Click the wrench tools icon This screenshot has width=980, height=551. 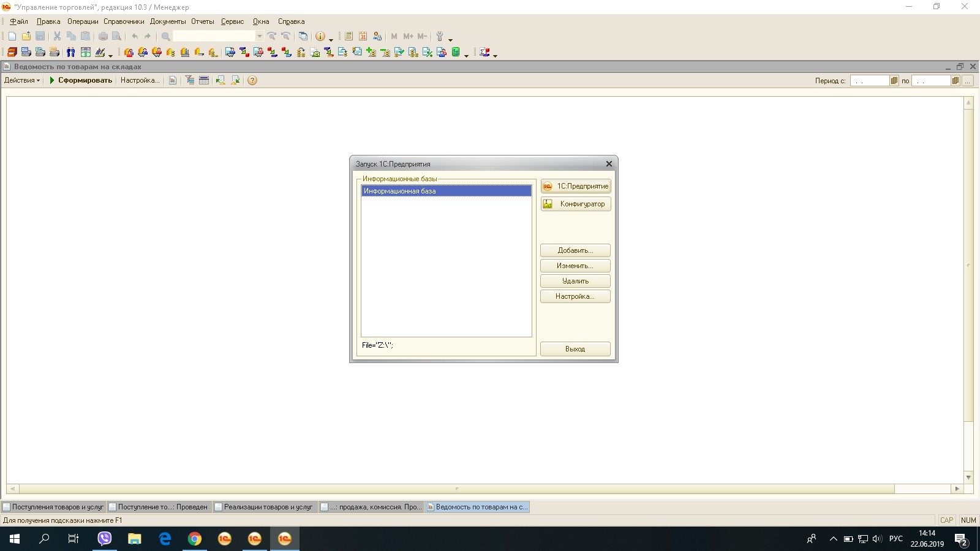coord(440,36)
